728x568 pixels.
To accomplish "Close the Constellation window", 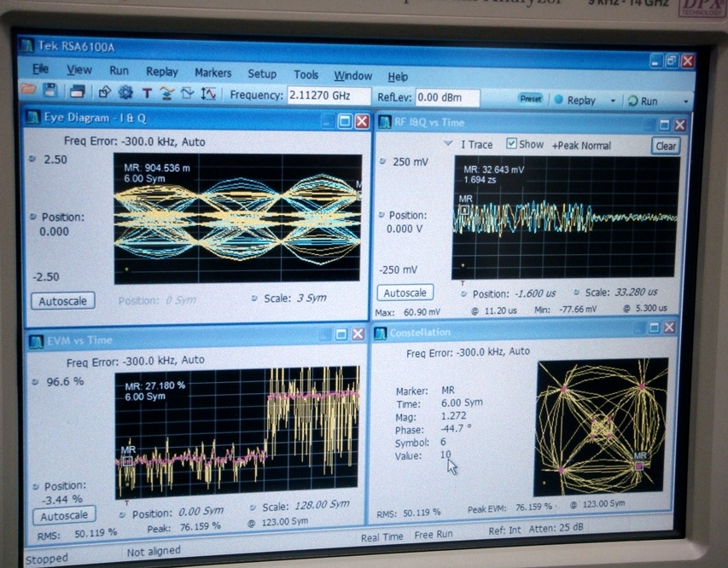I will point(669,327).
